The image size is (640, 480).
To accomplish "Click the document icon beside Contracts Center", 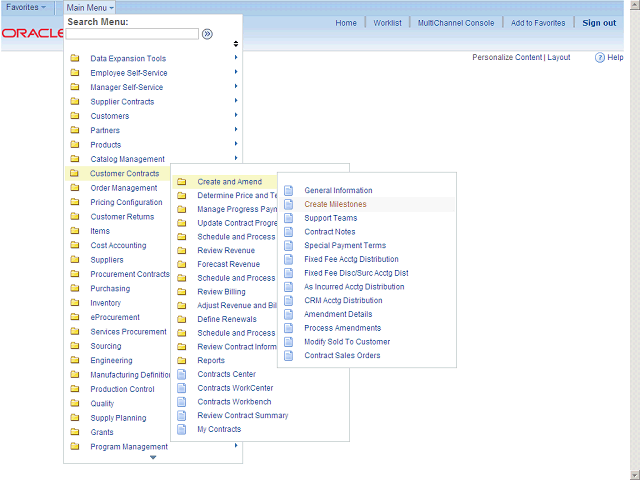I will (x=182, y=374).
